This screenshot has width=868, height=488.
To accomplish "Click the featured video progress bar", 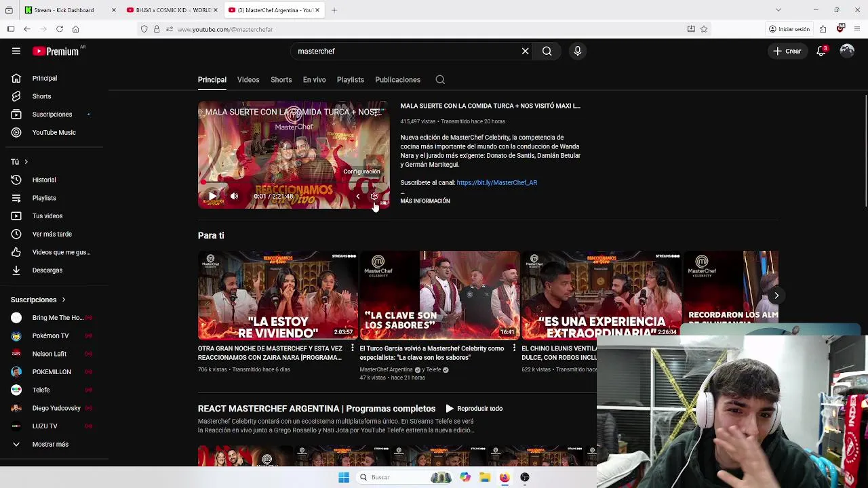I will pos(294,184).
